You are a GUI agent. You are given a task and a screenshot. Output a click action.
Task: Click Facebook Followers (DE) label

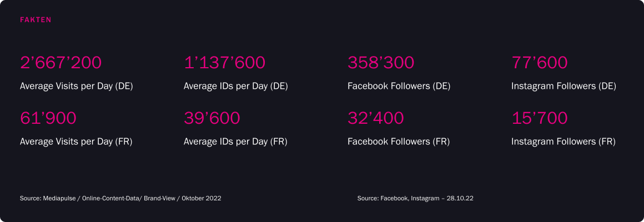(x=399, y=87)
